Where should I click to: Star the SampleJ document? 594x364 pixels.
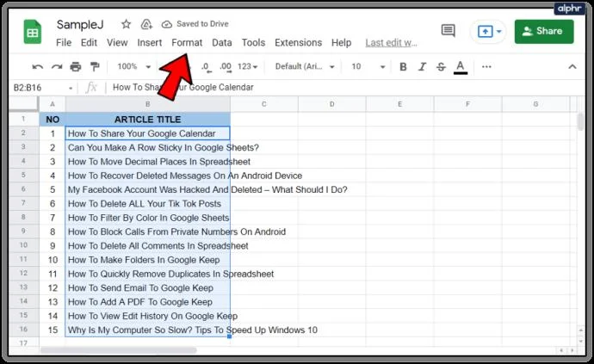tap(127, 24)
